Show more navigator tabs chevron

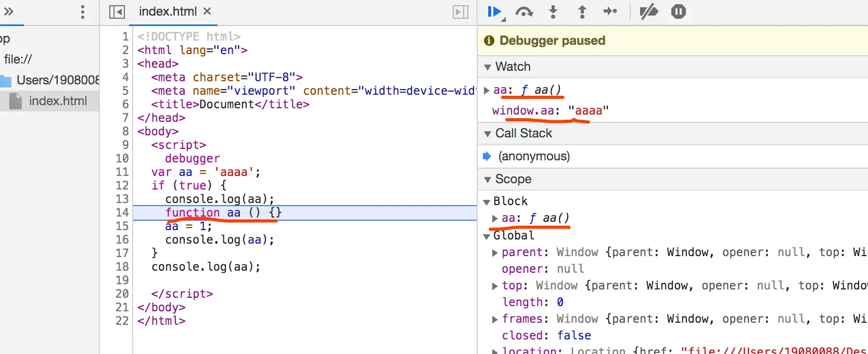click(9, 11)
